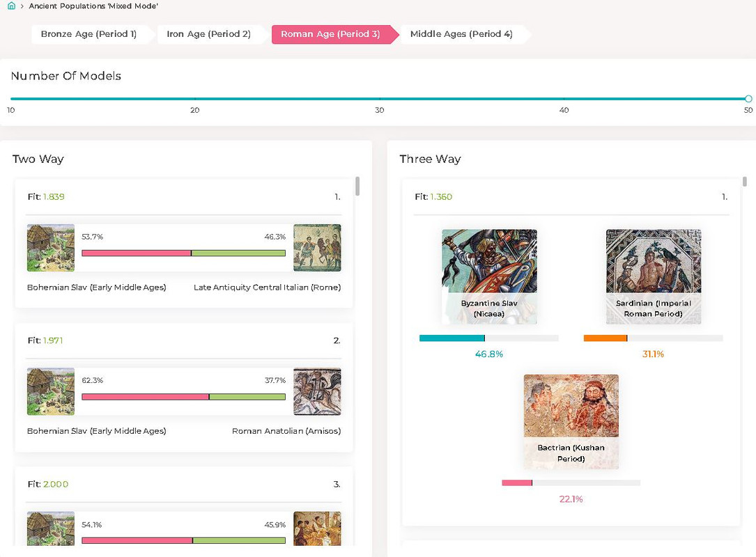Click the 'Two Way' heading
This screenshot has height=557, width=756.
(38, 159)
